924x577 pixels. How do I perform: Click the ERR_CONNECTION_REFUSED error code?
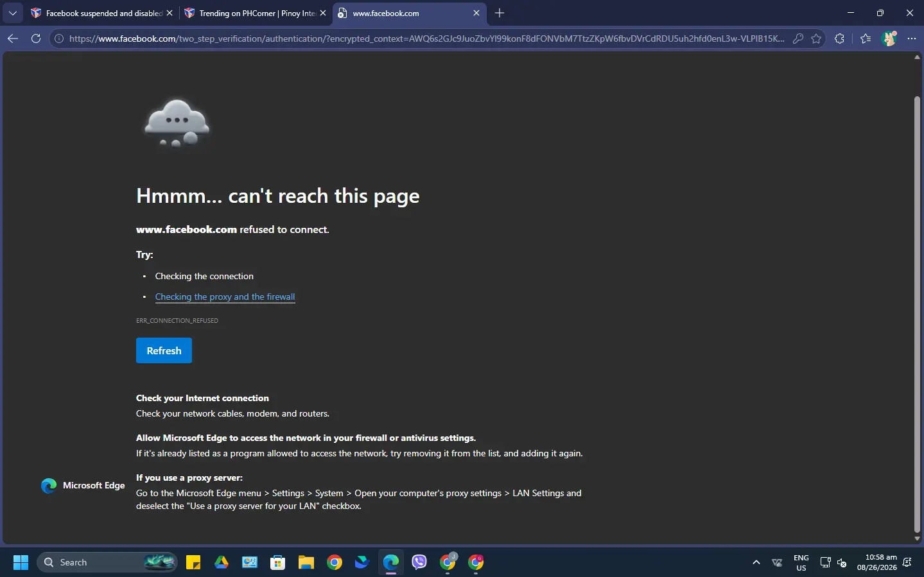177,320
